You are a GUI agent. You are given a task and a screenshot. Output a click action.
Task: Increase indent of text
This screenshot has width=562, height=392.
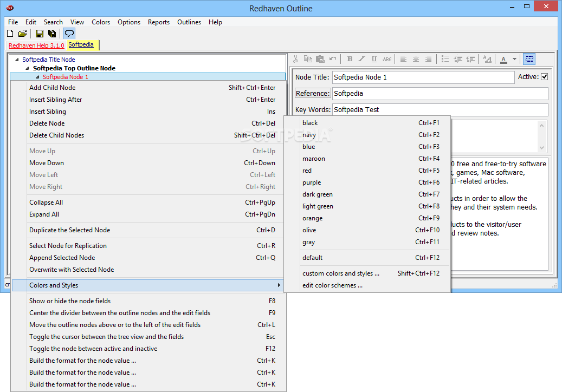point(458,59)
